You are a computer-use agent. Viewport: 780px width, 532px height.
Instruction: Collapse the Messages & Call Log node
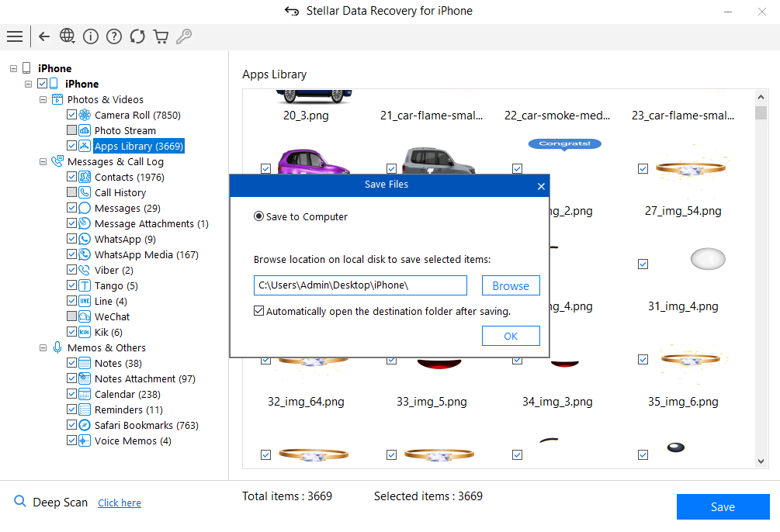43,161
